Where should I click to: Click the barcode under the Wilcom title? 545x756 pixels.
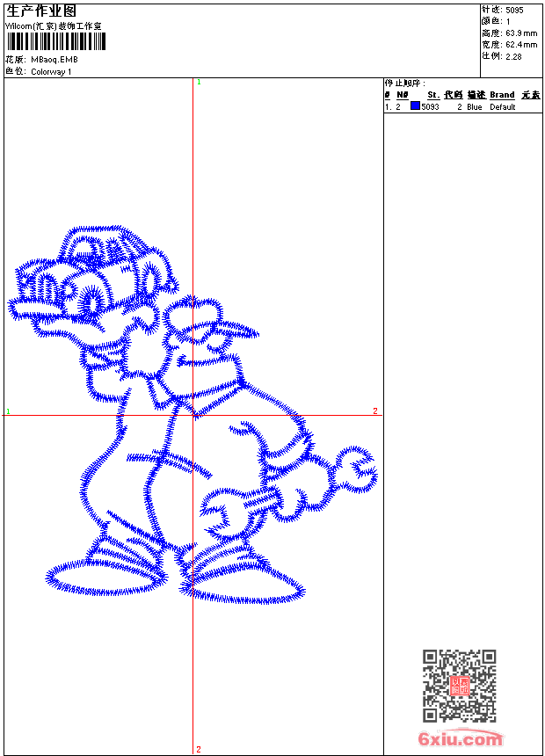coord(55,41)
